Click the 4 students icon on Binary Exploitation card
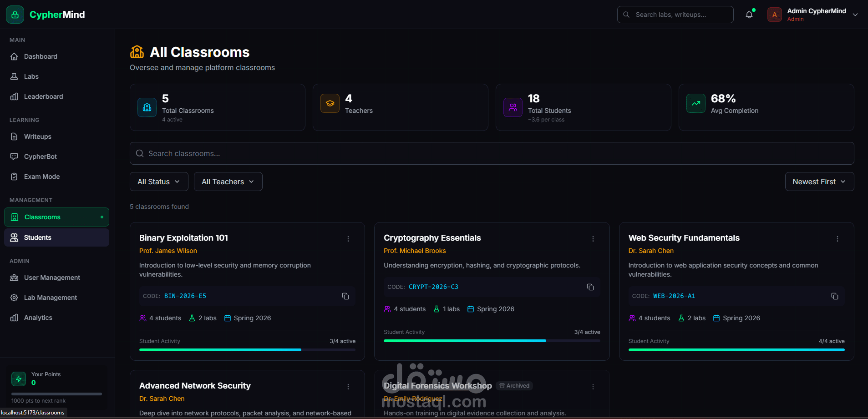 pos(143,318)
